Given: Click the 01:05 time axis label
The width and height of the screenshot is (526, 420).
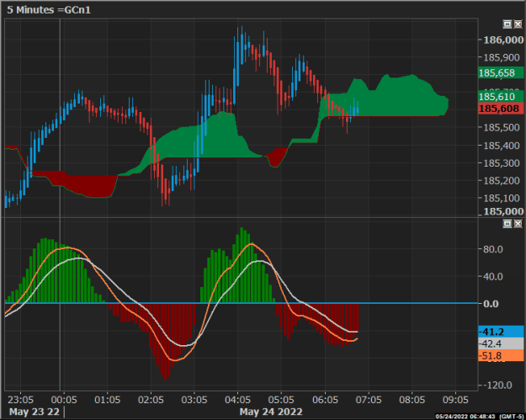Looking at the screenshot, I should (x=108, y=400).
